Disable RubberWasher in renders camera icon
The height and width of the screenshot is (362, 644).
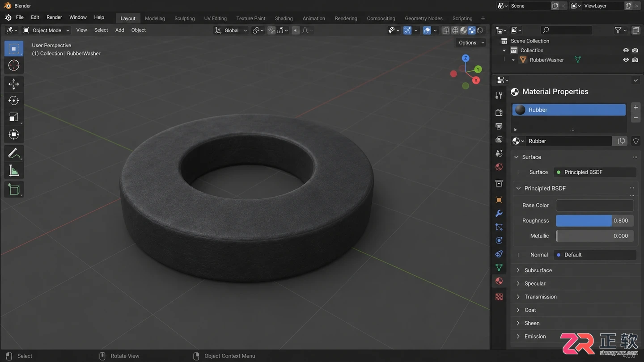(635, 60)
